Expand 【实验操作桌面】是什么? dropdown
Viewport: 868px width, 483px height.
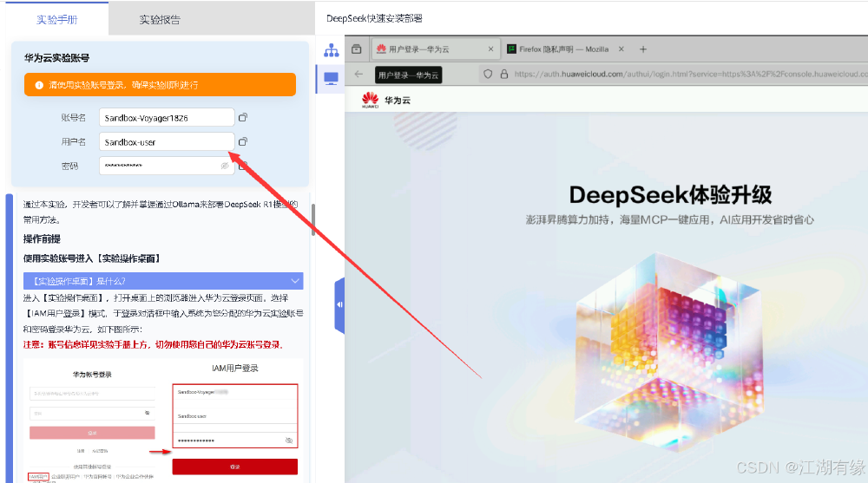(x=163, y=281)
